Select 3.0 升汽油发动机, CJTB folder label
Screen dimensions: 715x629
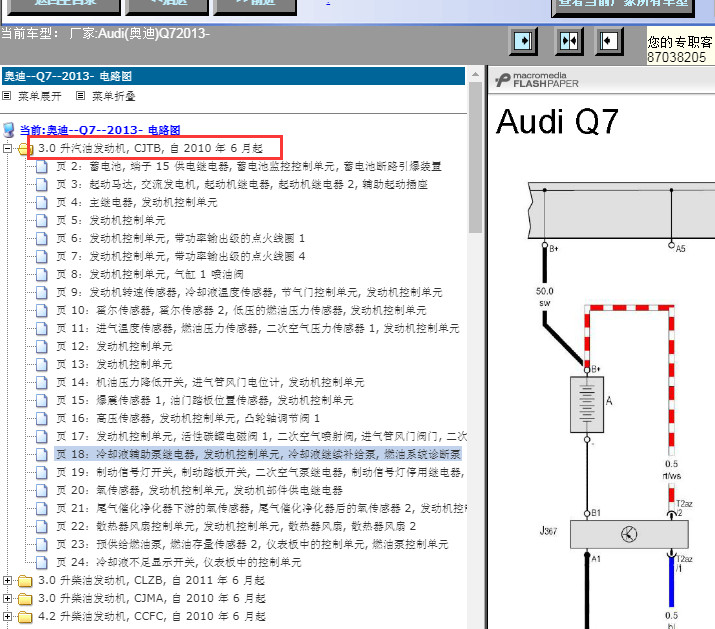(x=150, y=148)
